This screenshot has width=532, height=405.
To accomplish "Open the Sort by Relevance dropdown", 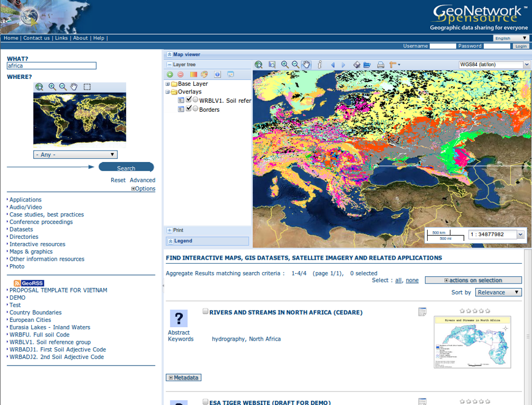I will (x=499, y=292).
